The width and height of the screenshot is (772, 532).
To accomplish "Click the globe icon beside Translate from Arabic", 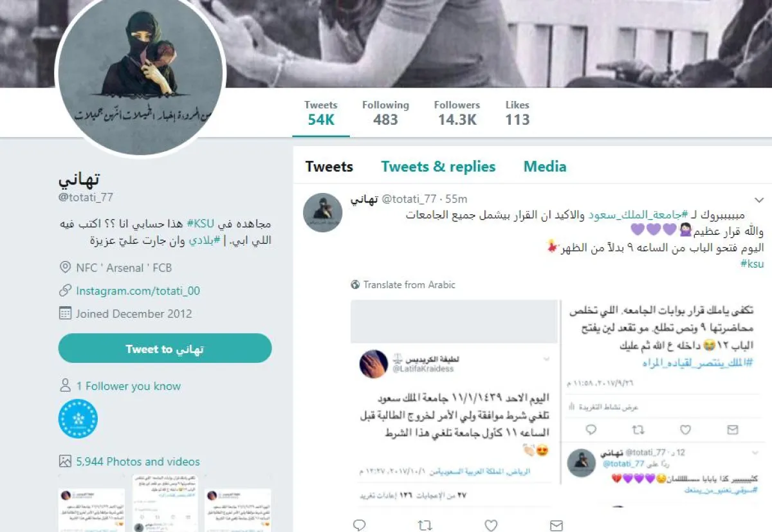I will (355, 284).
